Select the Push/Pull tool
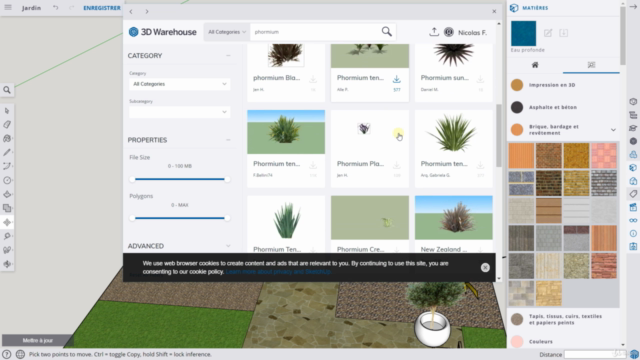This screenshot has height=360, width=640. (7, 194)
